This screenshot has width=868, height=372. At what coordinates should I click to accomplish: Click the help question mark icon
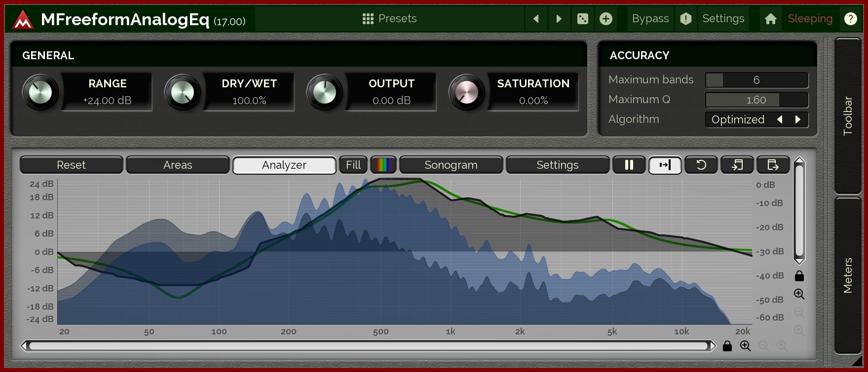tap(850, 19)
